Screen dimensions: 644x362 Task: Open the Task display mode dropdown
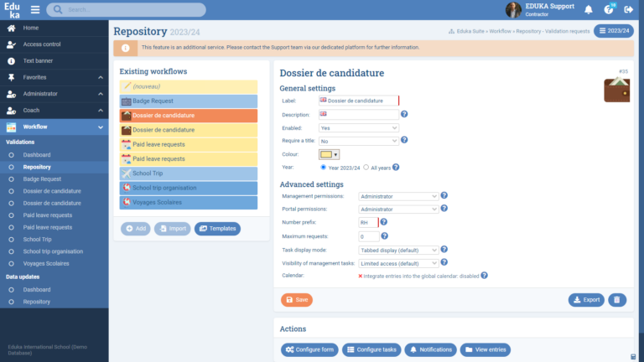(398, 249)
